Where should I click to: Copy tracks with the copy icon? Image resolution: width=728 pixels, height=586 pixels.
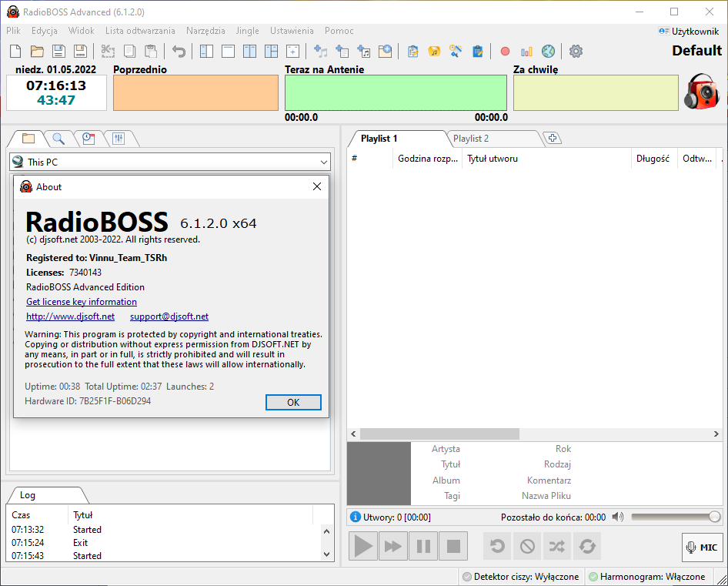click(x=129, y=51)
